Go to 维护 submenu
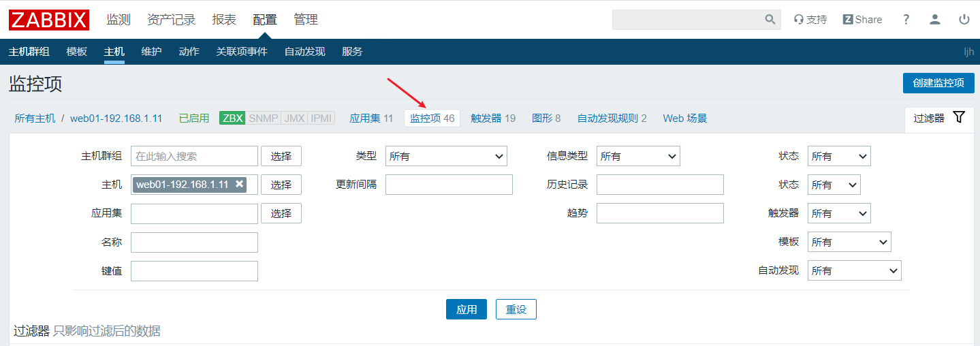 152,52
